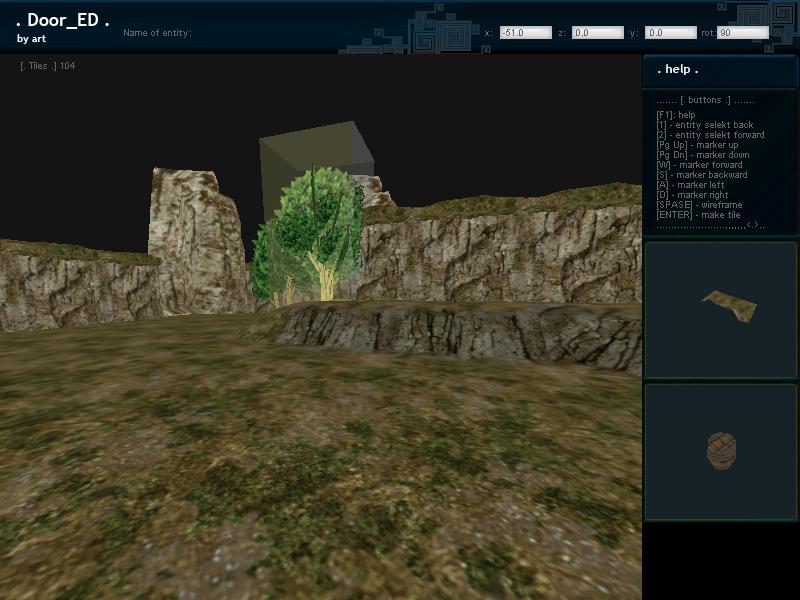Screen dimensions: 800x600
Task: Select the terrain tile preview thumbnail
Action: click(x=729, y=305)
